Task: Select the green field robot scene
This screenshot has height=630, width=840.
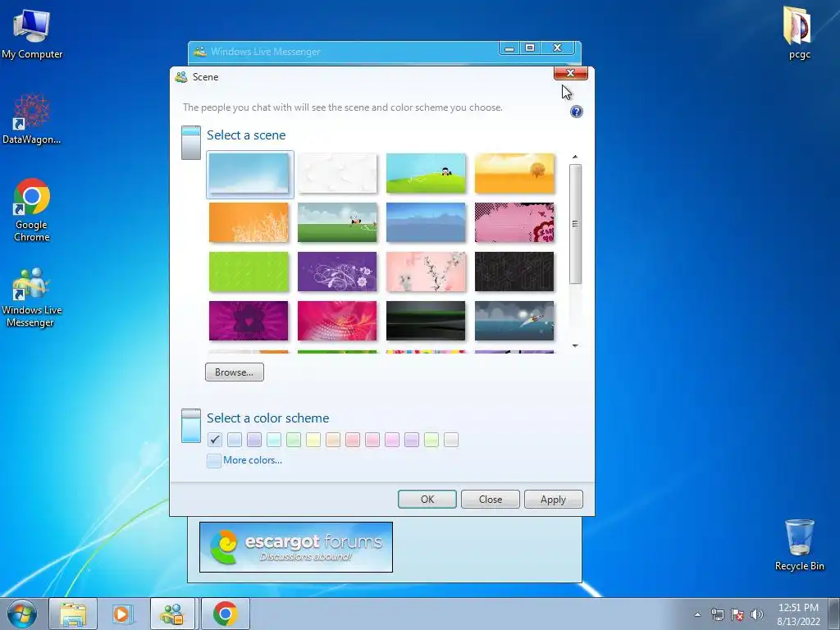Action: click(337, 222)
